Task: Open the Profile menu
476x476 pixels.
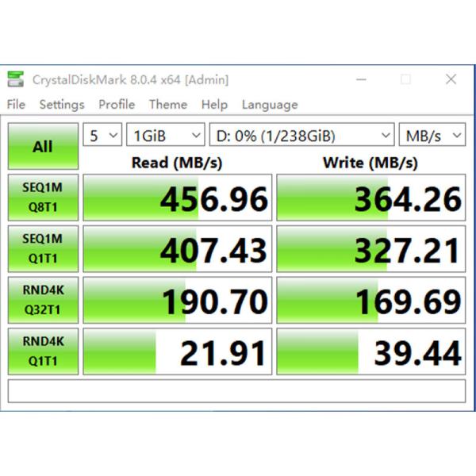Action: [x=117, y=105]
